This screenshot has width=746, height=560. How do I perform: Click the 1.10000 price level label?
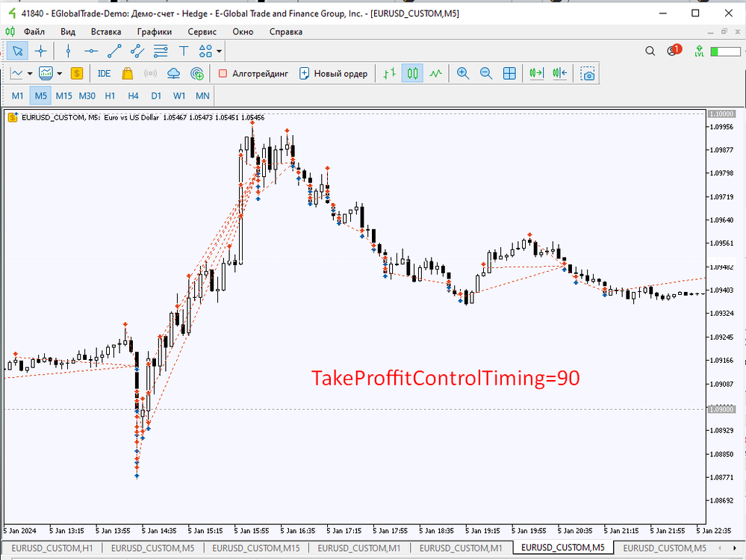click(x=722, y=114)
